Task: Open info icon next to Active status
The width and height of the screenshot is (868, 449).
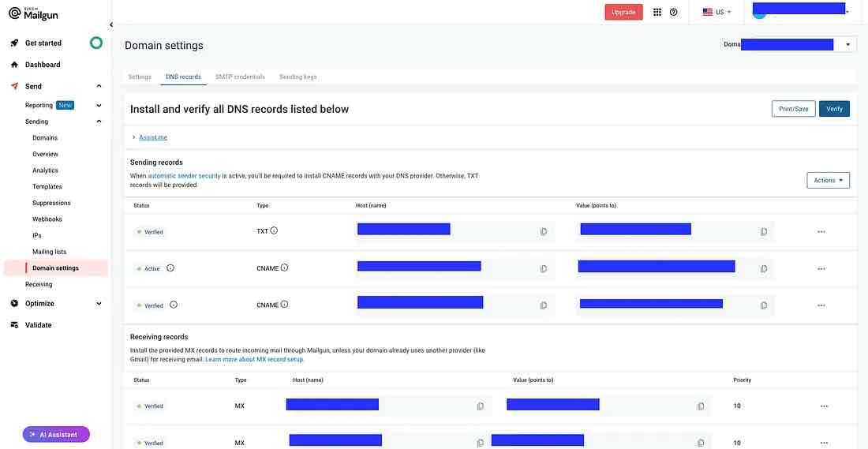Action: pos(170,268)
